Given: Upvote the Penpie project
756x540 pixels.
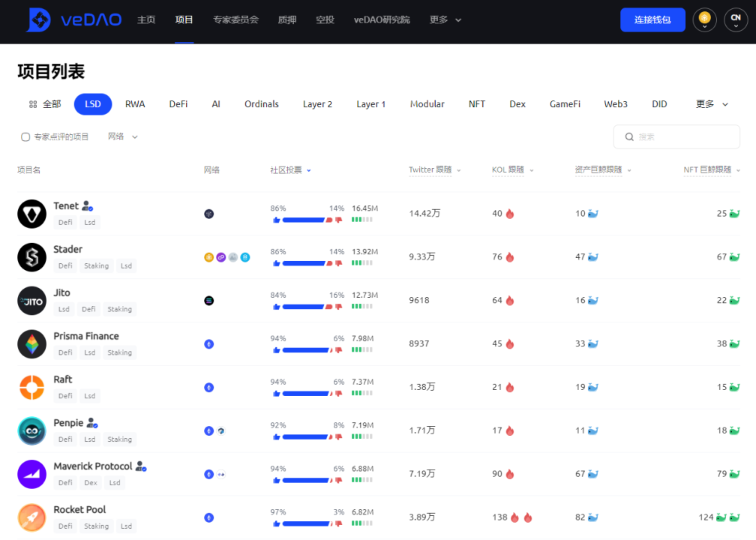Looking at the screenshot, I should [276, 436].
